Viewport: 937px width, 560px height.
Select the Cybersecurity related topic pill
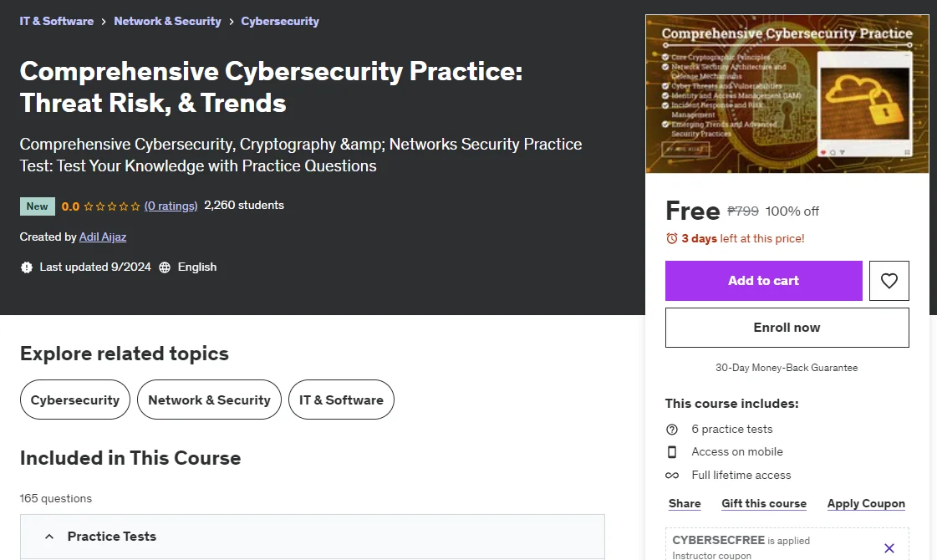click(x=74, y=400)
